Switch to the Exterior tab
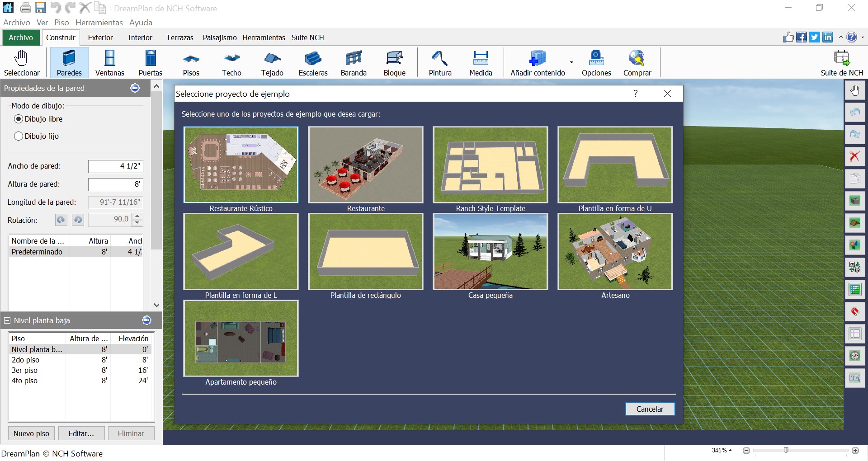868x461 pixels. pyautogui.click(x=100, y=38)
